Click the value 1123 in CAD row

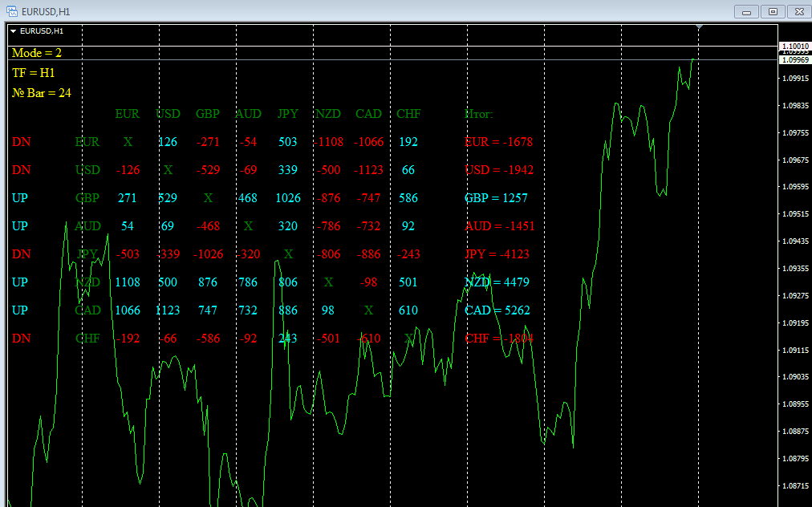(168, 310)
